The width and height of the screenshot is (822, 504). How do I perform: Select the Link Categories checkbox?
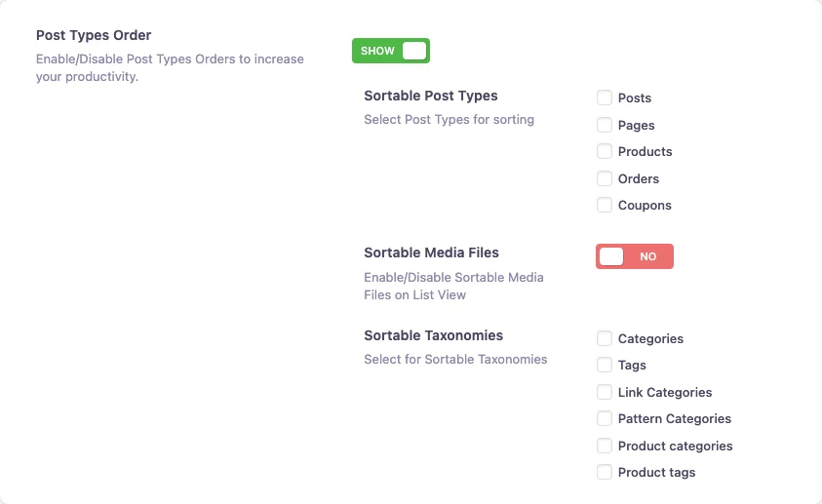pyautogui.click(x=605, y=391)
